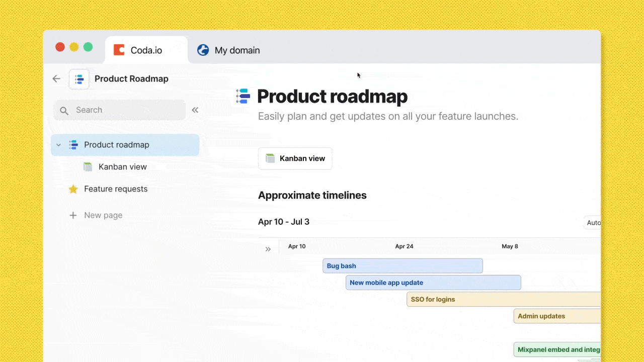The image size is (644, 362).
Task: Click the Product roadmap page heading
Action: click(x=332, y=97)
